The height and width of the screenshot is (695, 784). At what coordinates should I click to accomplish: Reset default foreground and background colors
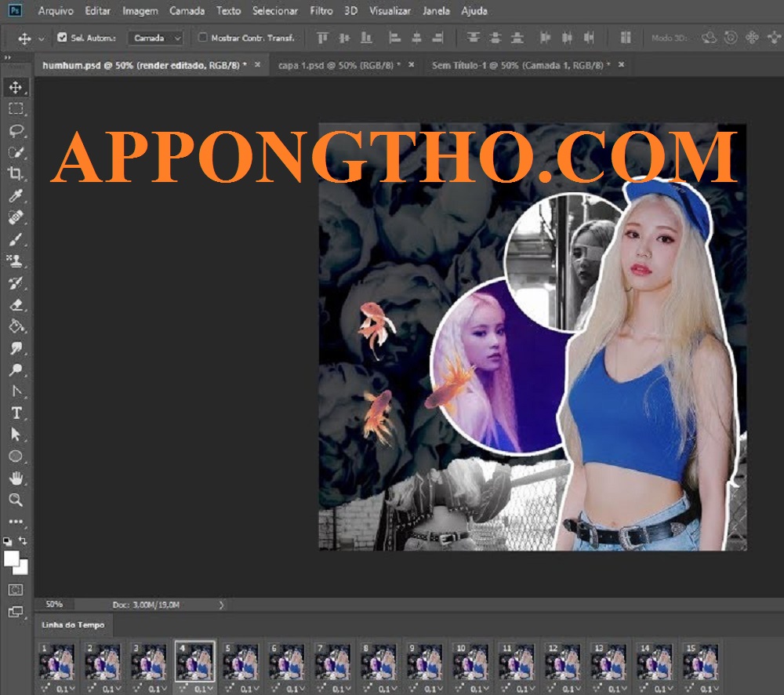pos(8,541)
